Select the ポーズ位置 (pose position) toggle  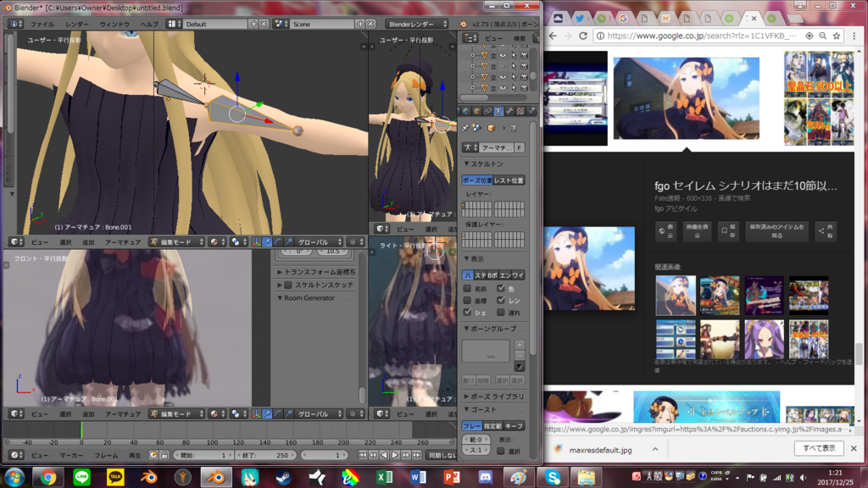(477, 180)
